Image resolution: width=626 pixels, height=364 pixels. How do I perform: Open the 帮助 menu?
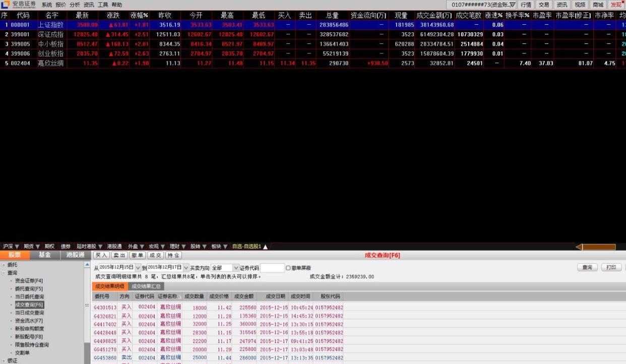coord(117,5)
